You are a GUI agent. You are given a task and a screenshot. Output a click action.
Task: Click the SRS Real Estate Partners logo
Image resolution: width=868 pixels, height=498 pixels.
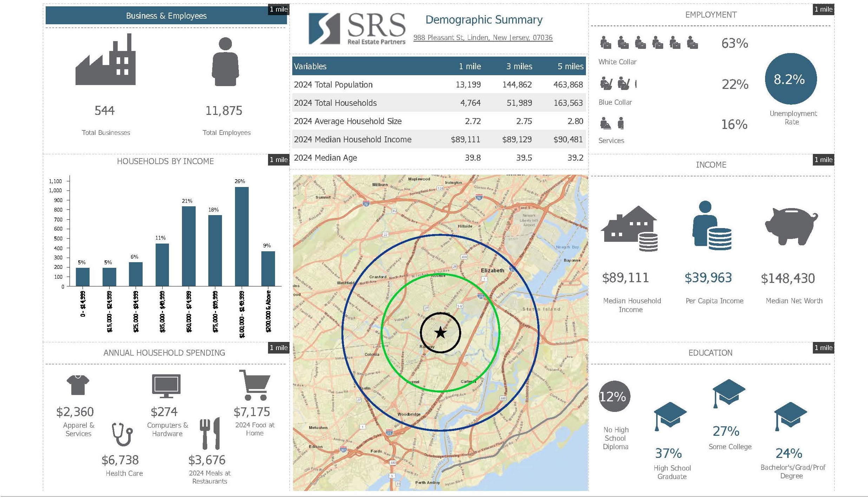(357, 29)
